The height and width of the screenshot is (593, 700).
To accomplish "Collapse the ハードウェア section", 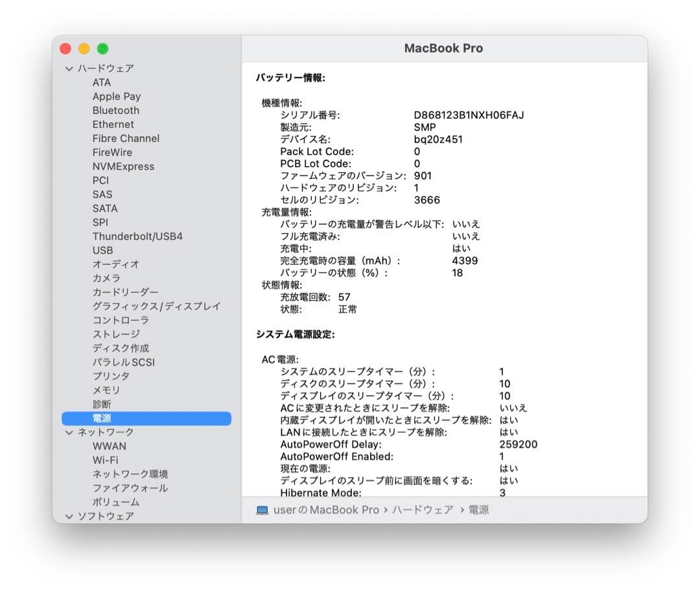I will 68,67.
